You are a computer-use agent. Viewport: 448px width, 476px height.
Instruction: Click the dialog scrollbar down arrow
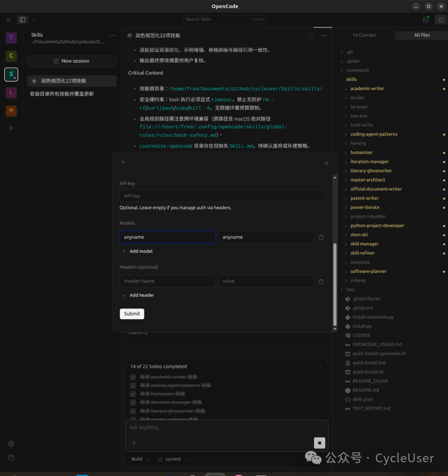335,329
